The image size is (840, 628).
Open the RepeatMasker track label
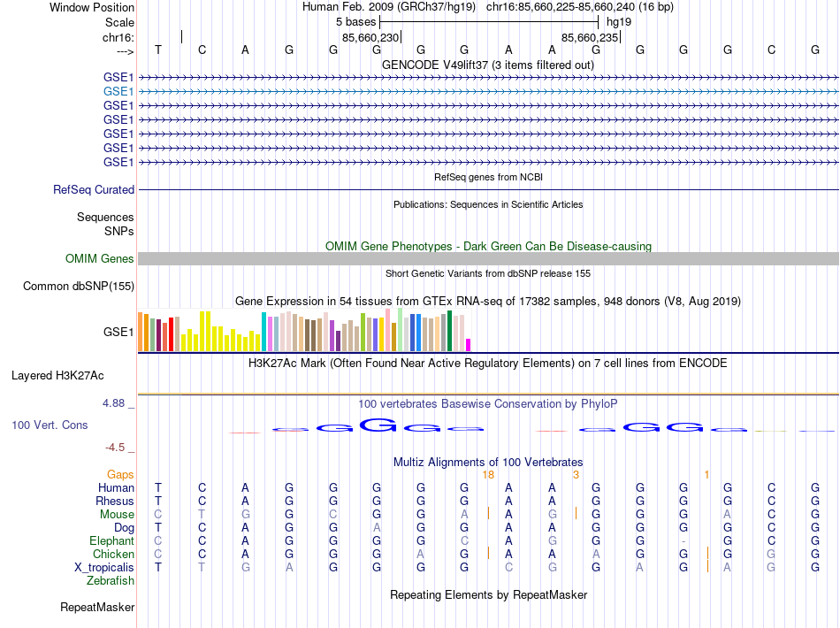[x=97, y=607]
